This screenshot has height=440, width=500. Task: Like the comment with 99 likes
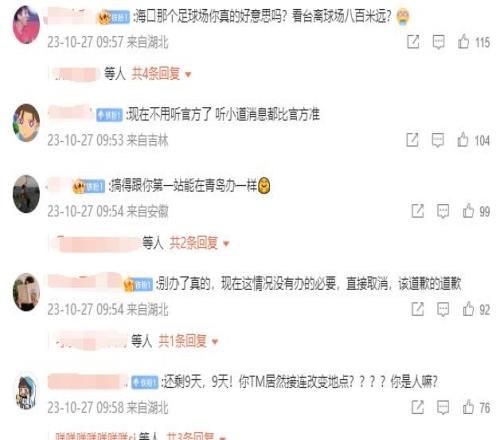click(468, 211)
